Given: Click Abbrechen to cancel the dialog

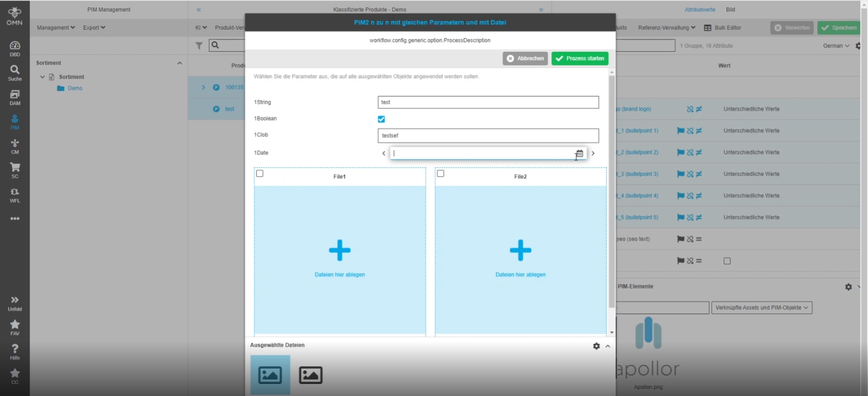Looking at the screenshot, I should [x=525, y=59].
